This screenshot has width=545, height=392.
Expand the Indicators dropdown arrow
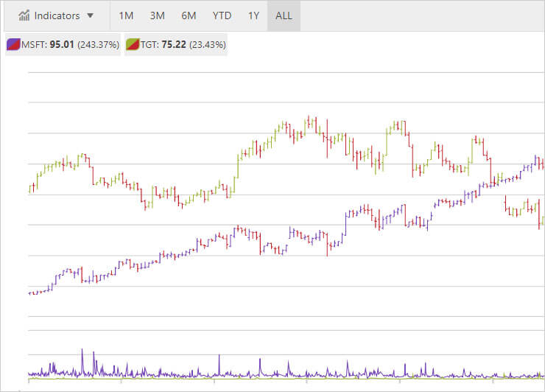(90, 15)
